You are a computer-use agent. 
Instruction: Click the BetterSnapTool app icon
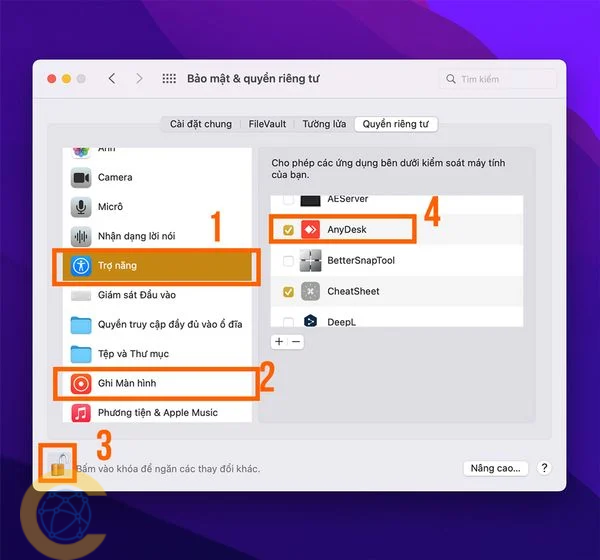click(x=310, y=261)
